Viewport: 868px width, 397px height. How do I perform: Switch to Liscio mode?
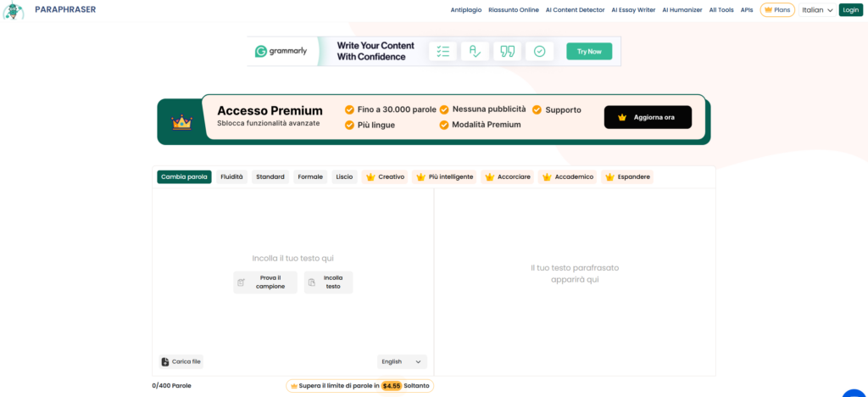tap(344, 177)
